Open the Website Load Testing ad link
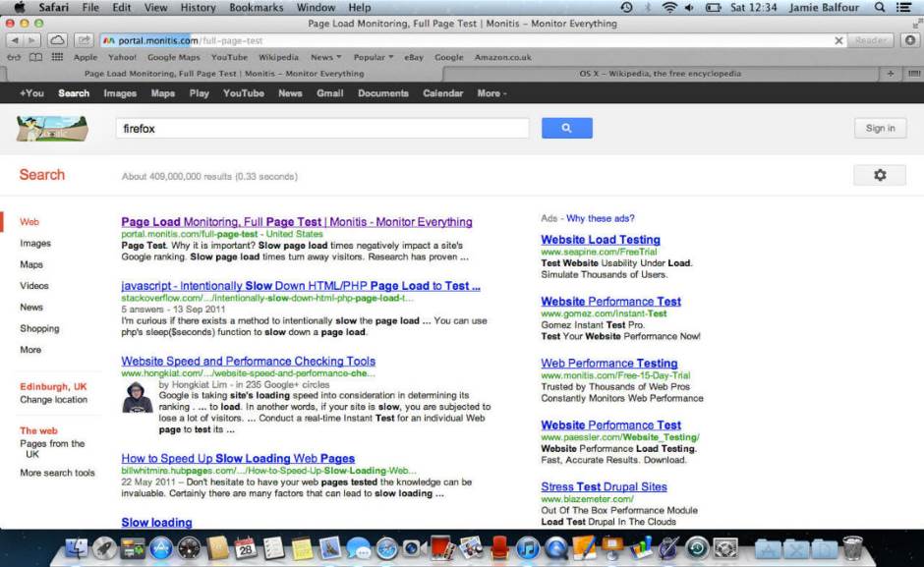924x567 pixels. [x=600, y=240]
